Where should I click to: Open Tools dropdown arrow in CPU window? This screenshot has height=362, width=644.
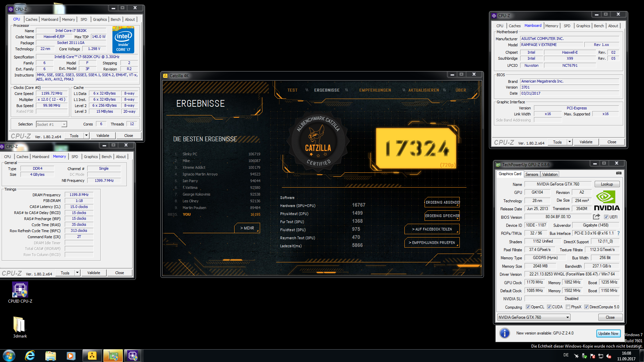(86, 136)
